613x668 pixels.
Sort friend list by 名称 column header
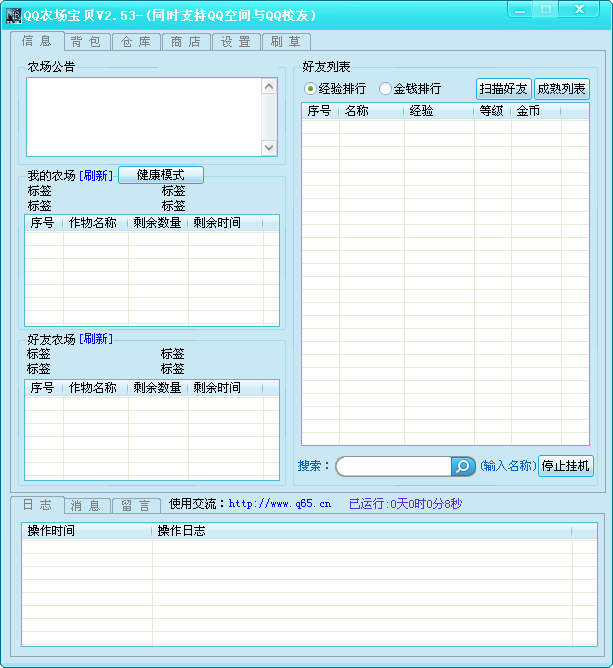coord(371,111)
